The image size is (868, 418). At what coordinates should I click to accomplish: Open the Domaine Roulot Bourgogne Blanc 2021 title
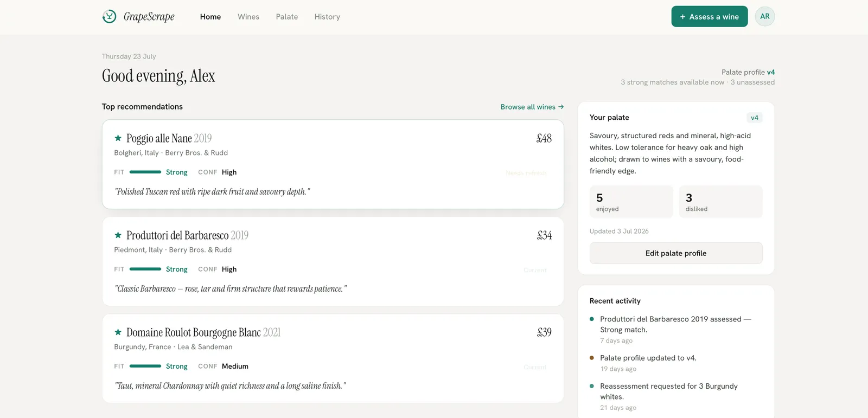[x=203, y=332]
